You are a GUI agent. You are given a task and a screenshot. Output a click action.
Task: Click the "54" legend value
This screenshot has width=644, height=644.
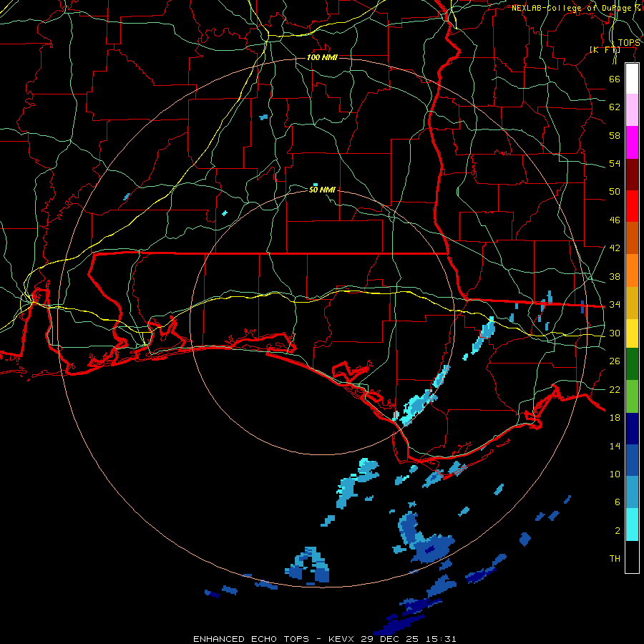[615, 163]
